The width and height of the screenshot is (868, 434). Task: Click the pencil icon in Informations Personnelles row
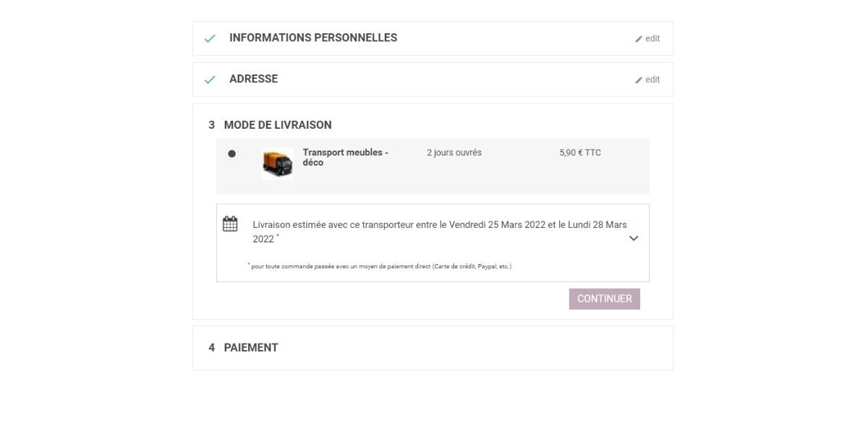point(639,39)
